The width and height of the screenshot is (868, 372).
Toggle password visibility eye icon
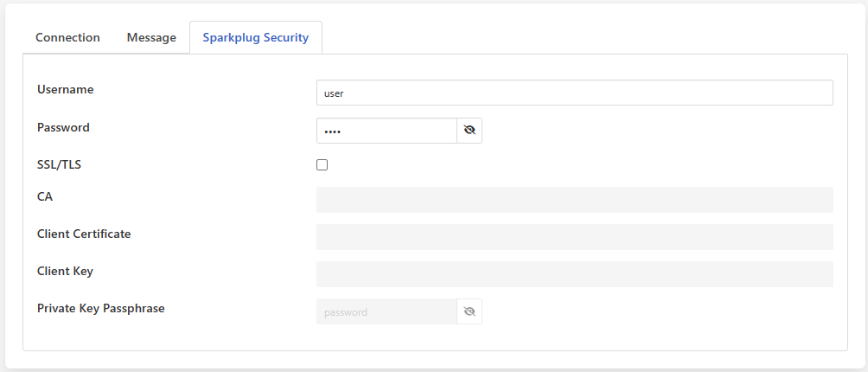click(469, 131)
